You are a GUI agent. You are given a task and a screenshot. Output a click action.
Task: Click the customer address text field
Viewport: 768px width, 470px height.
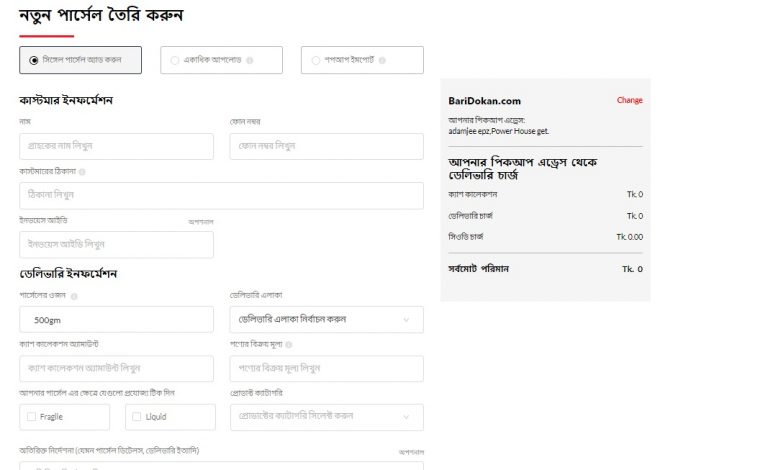(221, 195)
